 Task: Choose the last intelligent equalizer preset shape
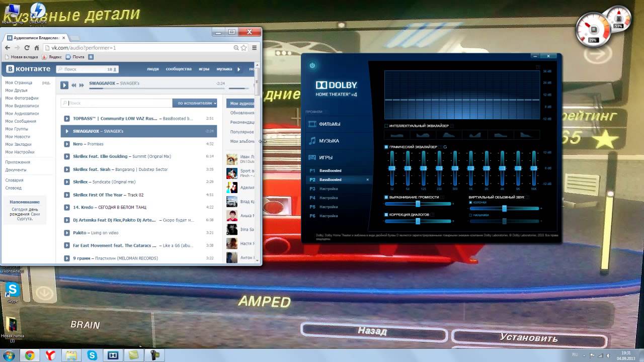click(526, 135)
